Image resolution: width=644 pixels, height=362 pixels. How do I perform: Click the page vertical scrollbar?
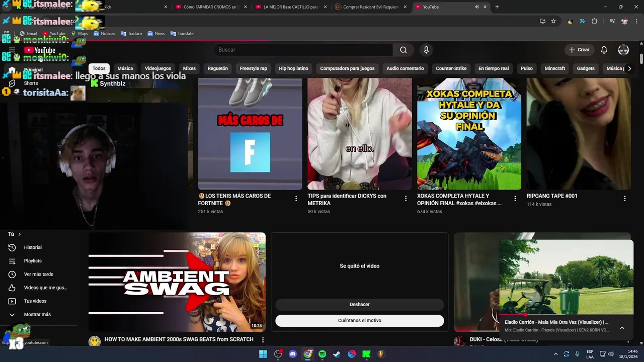tap(641, 58)
